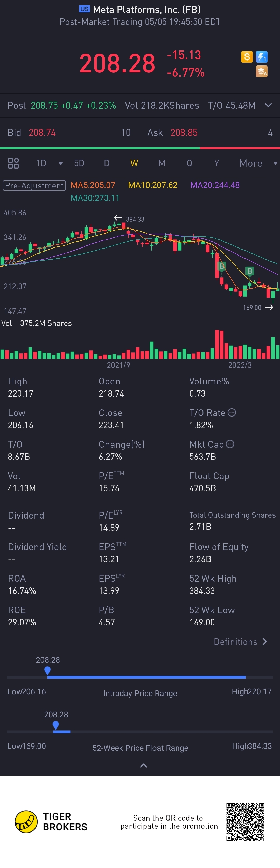Collapse the stock details panel
280x868 pixels.
coord(143,765)
